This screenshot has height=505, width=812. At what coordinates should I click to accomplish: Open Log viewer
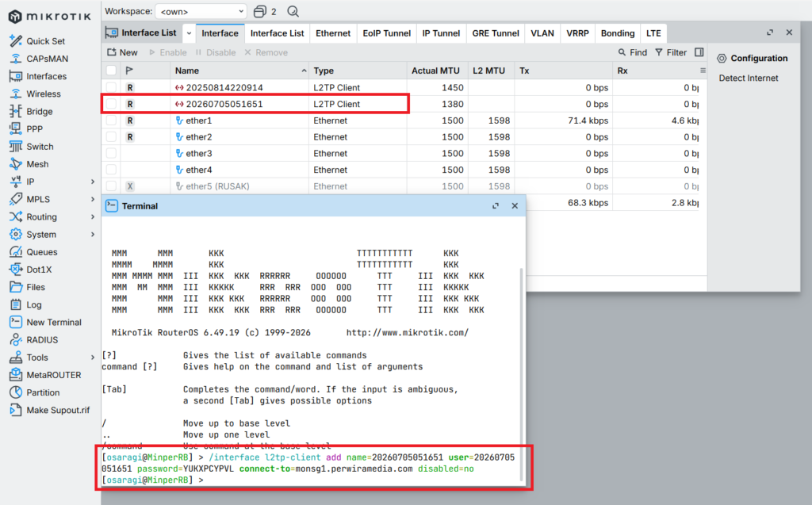point(25,304)
